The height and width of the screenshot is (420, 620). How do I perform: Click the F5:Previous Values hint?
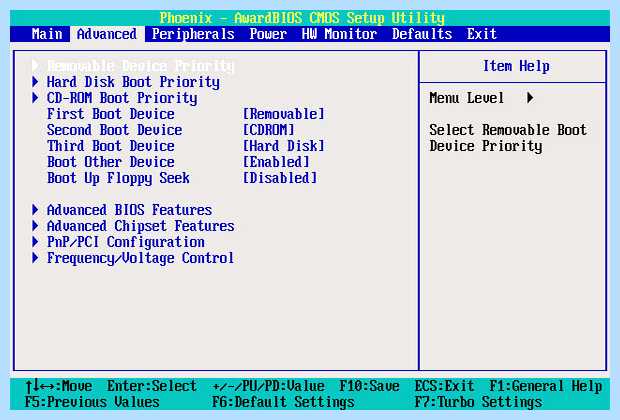[x=92, y=402]
